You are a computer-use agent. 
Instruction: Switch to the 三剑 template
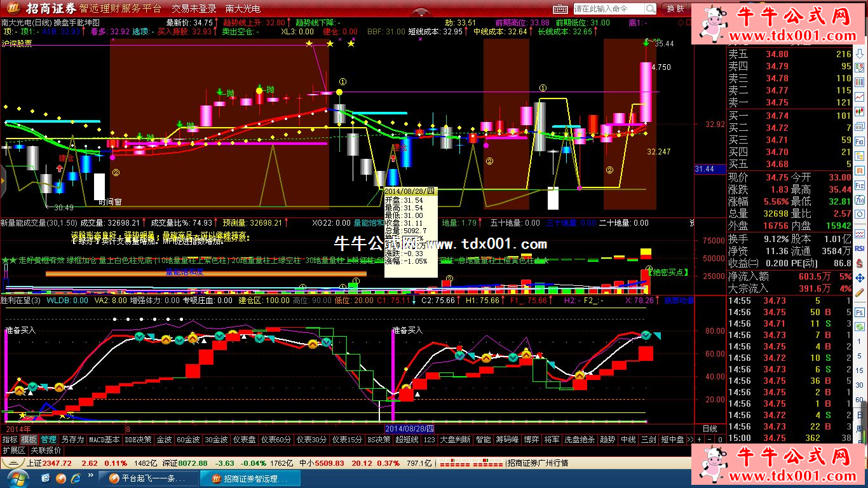pos(648,439)
